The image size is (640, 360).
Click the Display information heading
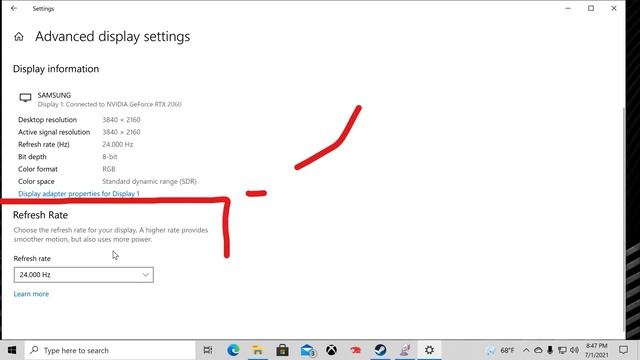56,69
